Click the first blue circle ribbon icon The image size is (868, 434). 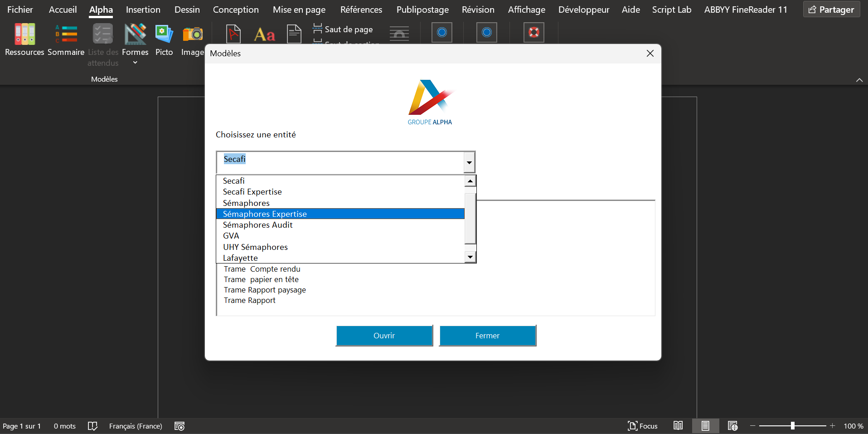(442, 33)
